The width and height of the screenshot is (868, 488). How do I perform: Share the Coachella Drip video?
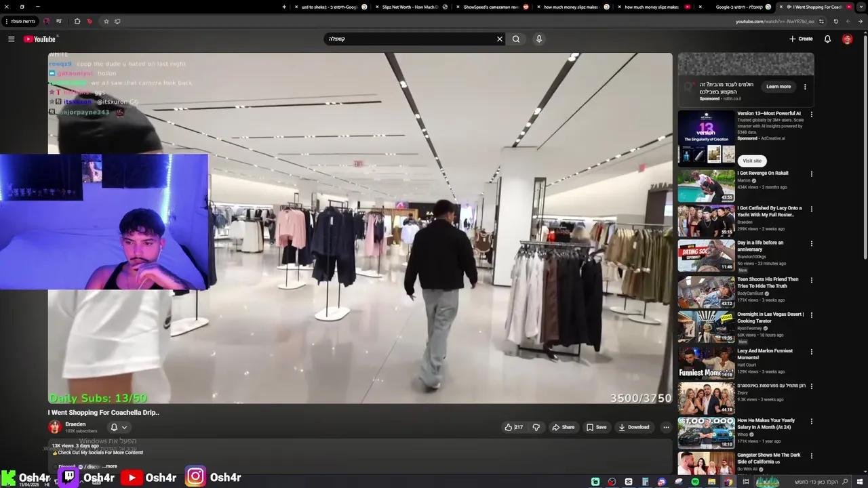(x=564, y=427)
